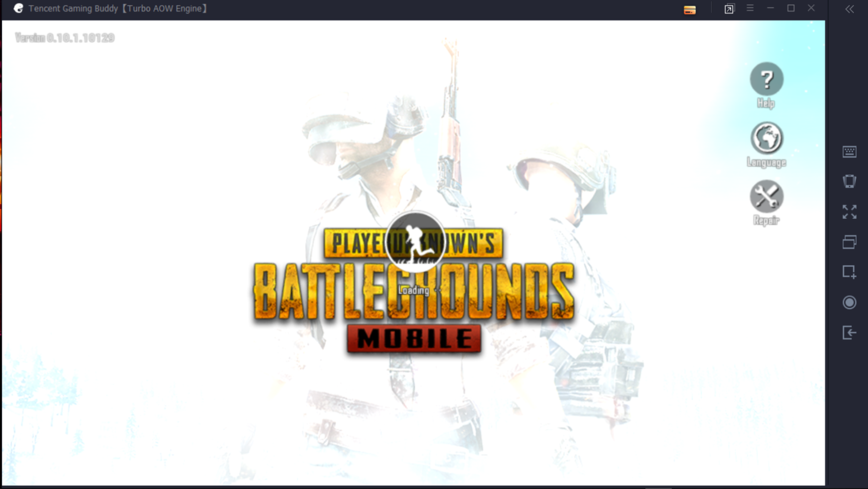
Task: Click the exit arrow icon in sidebar
Action: [849, 333]
